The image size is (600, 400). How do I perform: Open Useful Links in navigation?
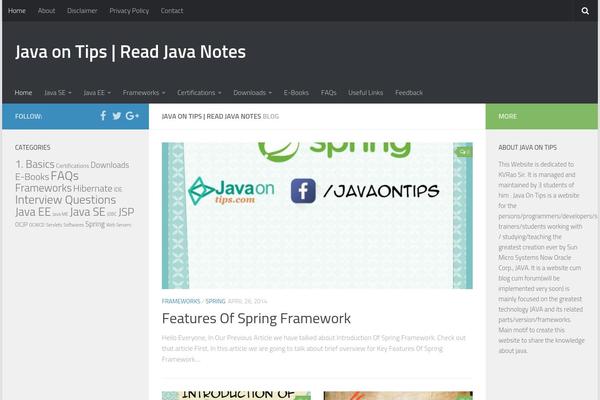(365, 93)
